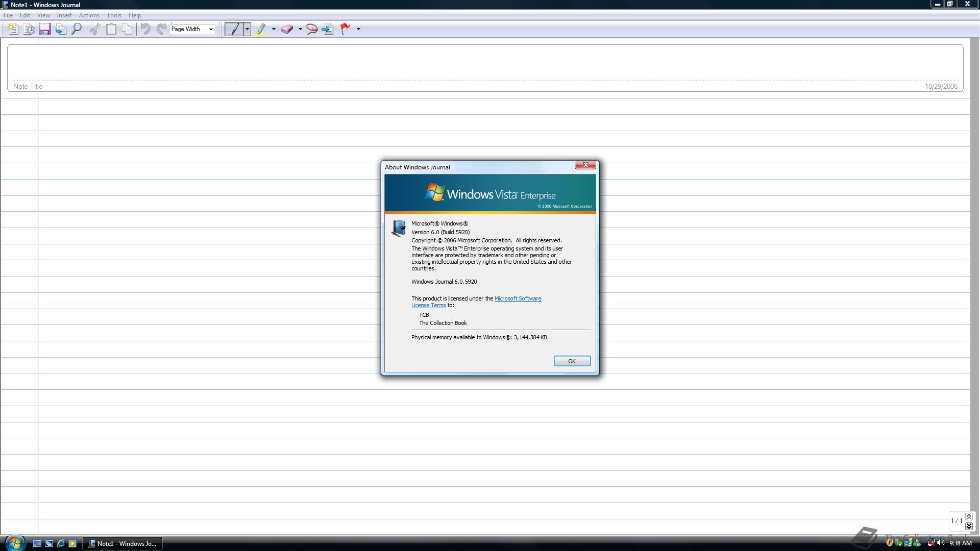Undo the last action with Undo arrow
980x551 pixels.
[x=145, y=29]
